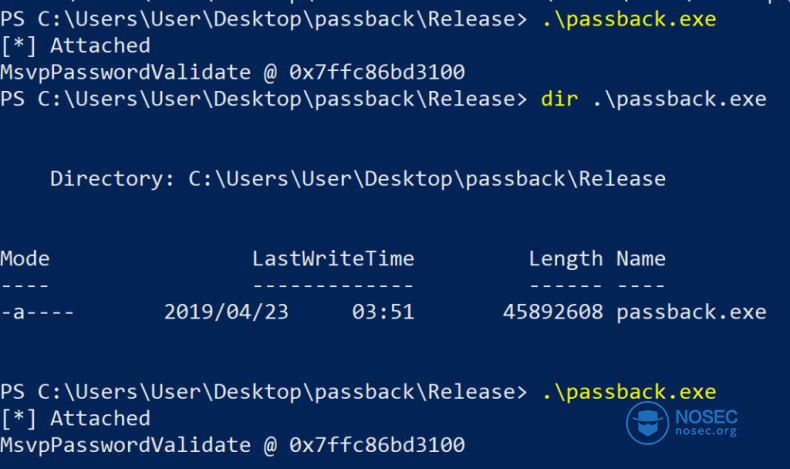
Task: Click the bottom MsvpPasswordValidate output line
Action: click(232, 445)
